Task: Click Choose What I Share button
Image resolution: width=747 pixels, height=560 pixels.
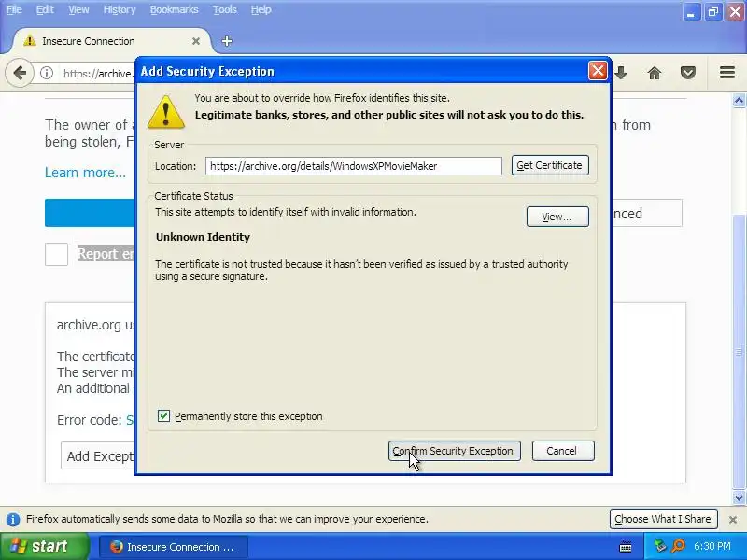Action: tap(663, 519)
